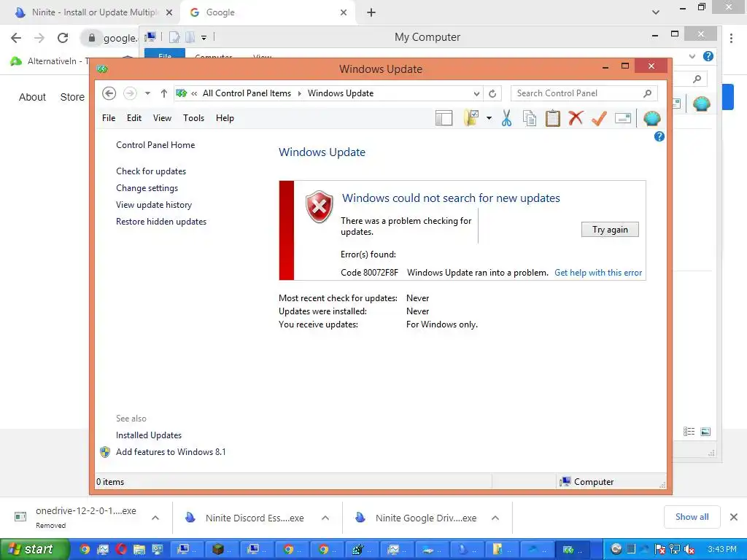
Task: Click the orange checkmark toolbar icon
Action: pyautogui.click(x=599, y=118)
